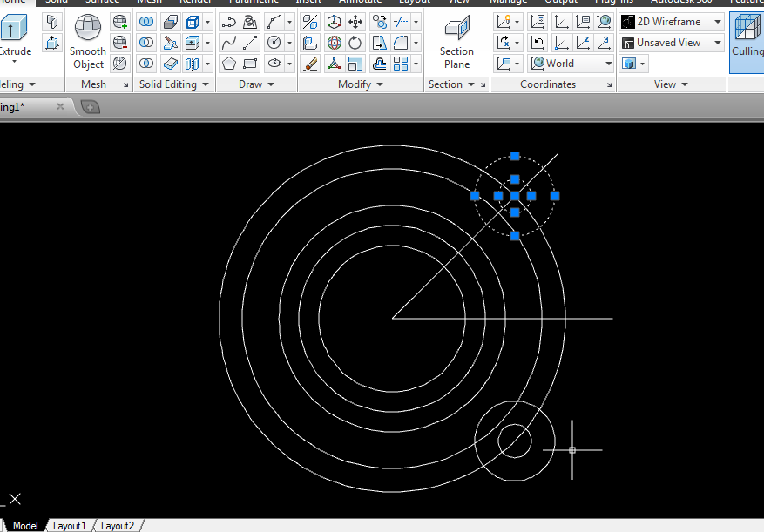This screenshot has width=764, height=532.
Task: Expand the Section panel title
Action: coord(451,84)
